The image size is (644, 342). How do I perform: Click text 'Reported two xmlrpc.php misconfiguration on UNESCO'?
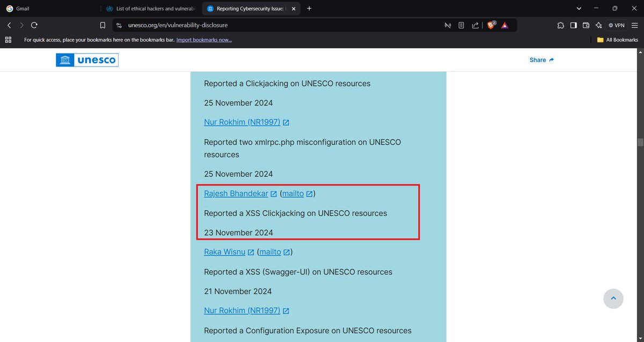pyautogui.click(x=303, y=143)
